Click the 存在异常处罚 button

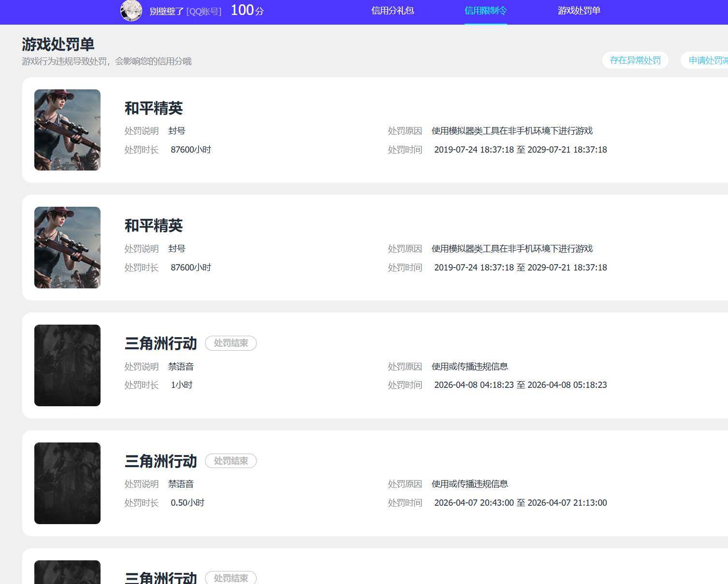[x=635, y=60]
